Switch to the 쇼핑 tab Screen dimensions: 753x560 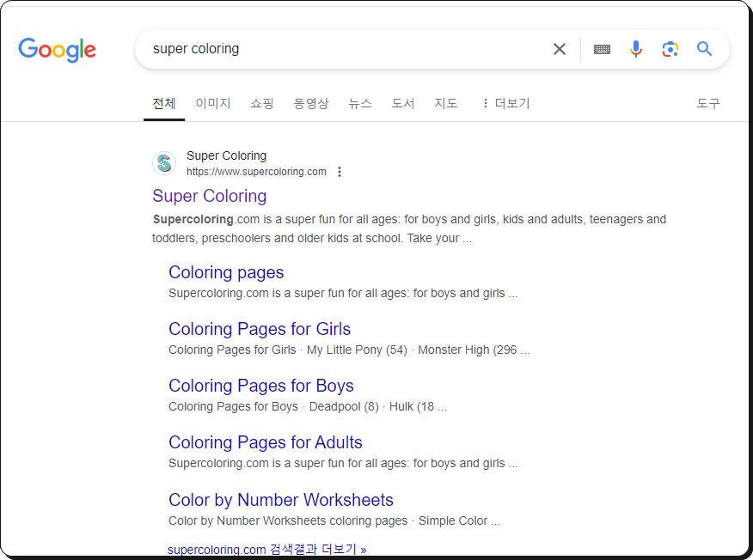click(262, 103)
